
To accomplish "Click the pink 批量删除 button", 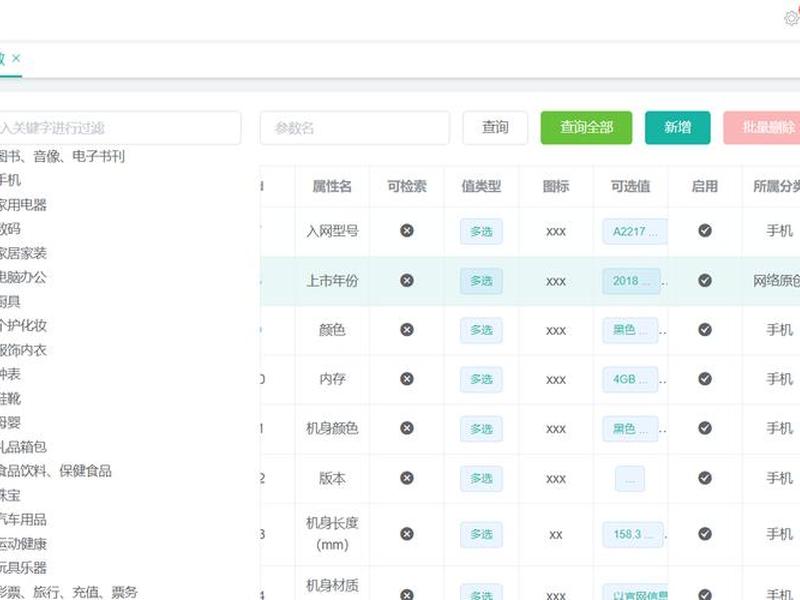I will [x=762, y=128].
